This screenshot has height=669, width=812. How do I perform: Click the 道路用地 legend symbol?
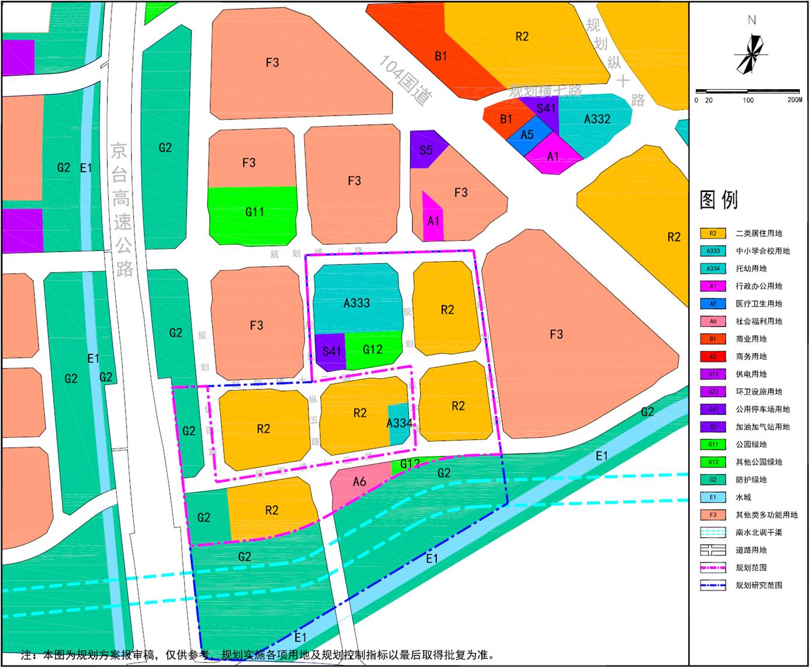713,550
